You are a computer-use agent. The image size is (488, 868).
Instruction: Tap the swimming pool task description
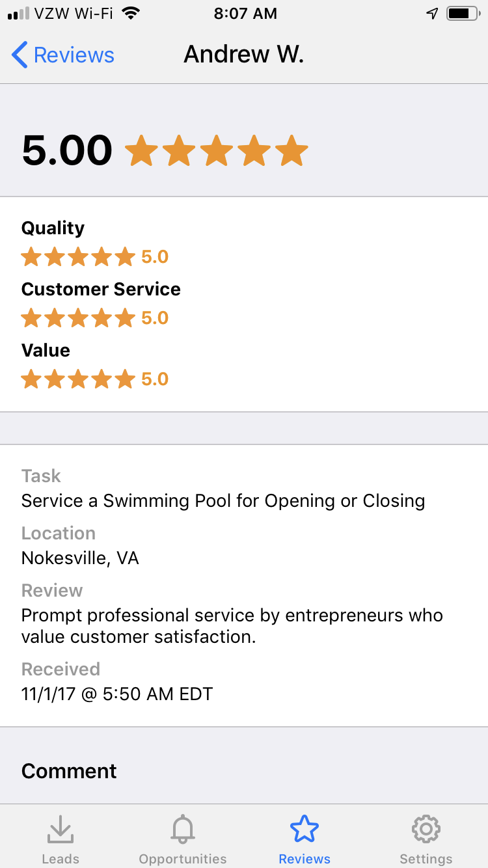coord(223,501)
